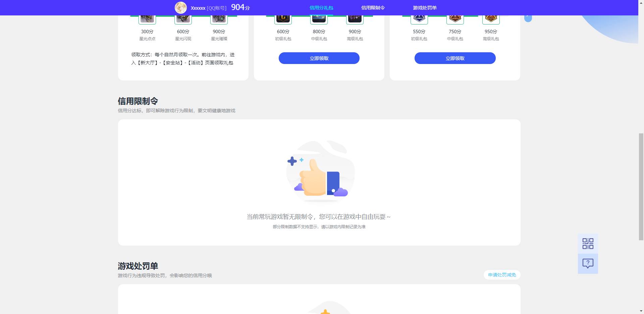Click the 550分 label

pos(419,32)
